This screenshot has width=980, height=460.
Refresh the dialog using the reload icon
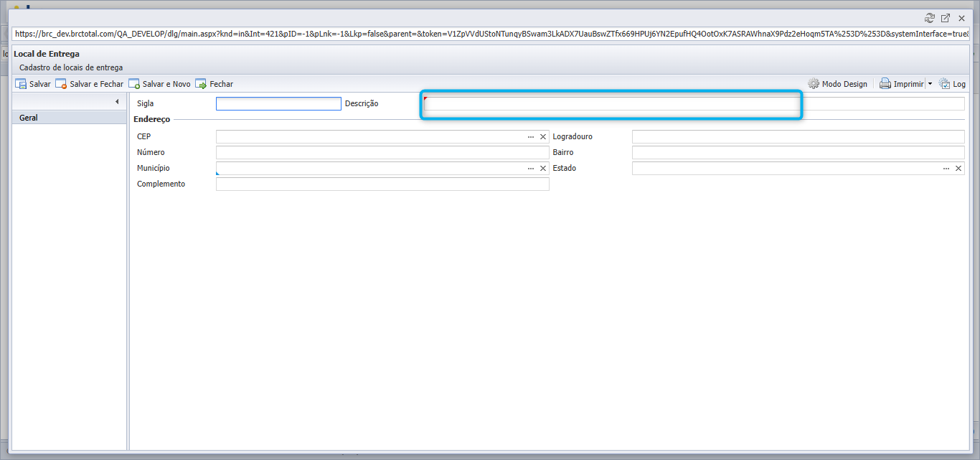click(930, 18)
